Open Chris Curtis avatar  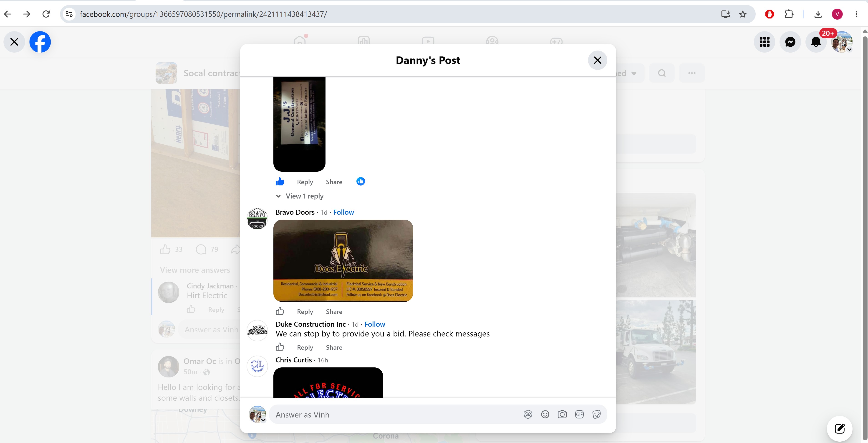257,366
